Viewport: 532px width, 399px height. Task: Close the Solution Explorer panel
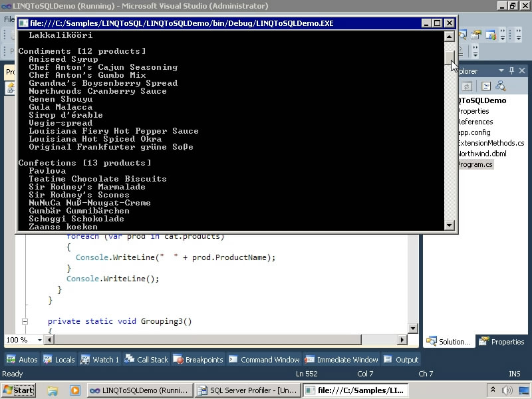(x=522, y=70)
